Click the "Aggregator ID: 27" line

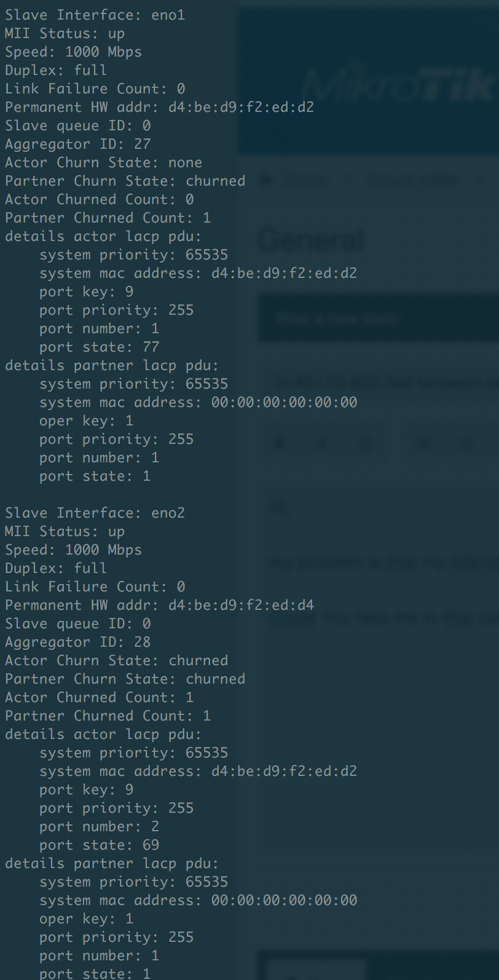[x=78, y=144]
